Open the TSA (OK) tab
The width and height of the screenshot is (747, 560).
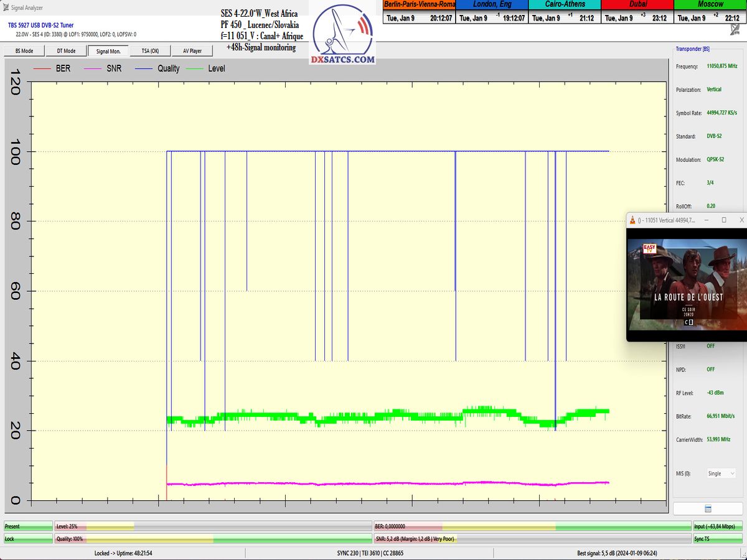tap(150, 51)
